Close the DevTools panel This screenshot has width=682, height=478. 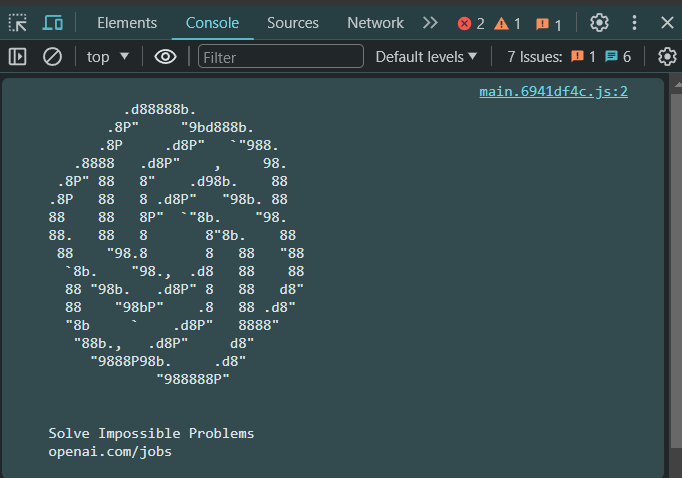pos(667,23)
